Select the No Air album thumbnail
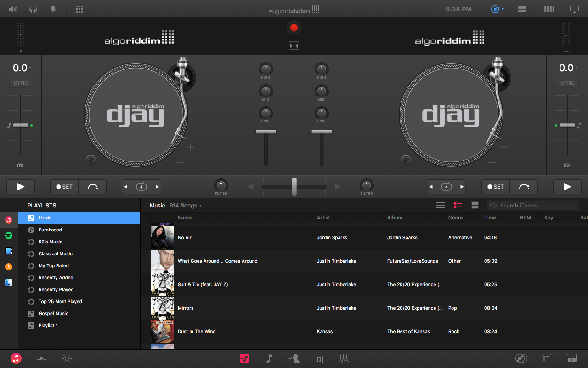588x368 pixels. [x=163, y=238]
